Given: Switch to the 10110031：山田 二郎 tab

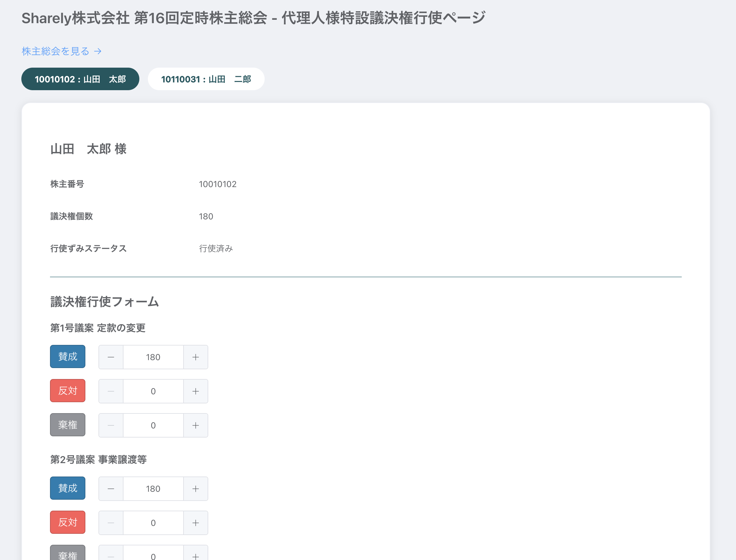Looking at the screenshot, I should [206, 79].
